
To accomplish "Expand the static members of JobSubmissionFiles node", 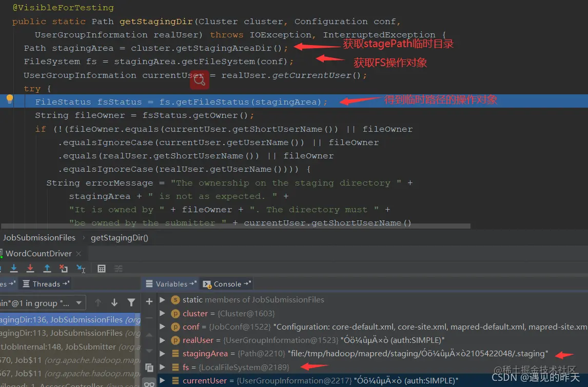I will tap(162, 300).
